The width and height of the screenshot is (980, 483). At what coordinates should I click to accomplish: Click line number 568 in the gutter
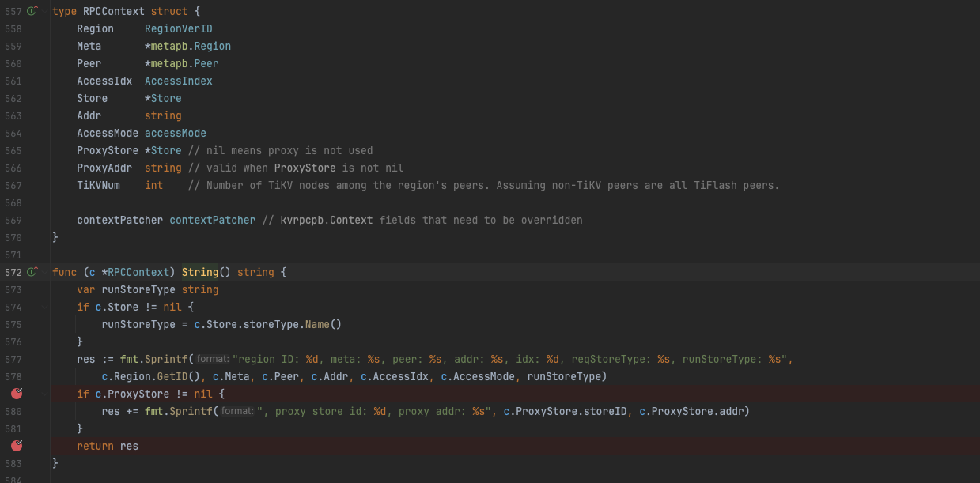click(x=13, y=202)
